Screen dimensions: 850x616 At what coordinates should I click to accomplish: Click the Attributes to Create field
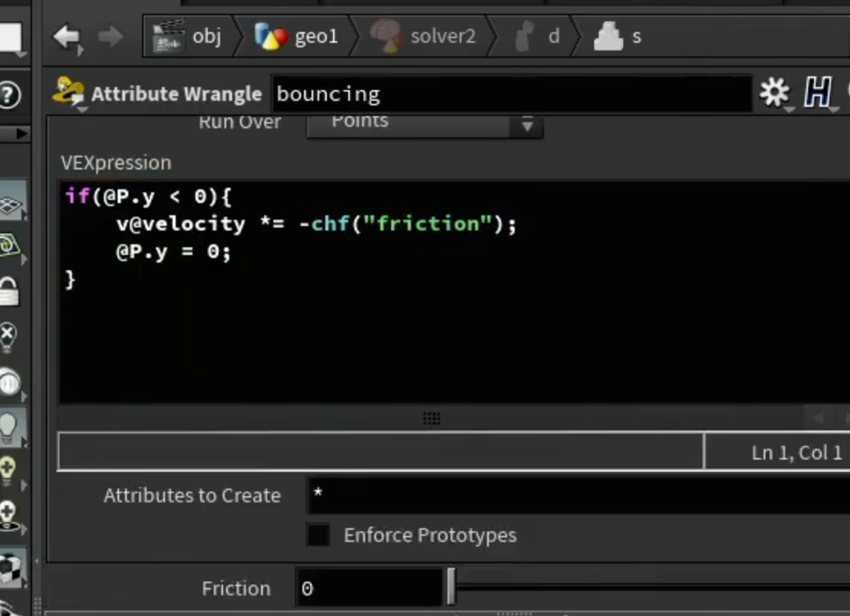pyautogui.click(x=578, y=495)
